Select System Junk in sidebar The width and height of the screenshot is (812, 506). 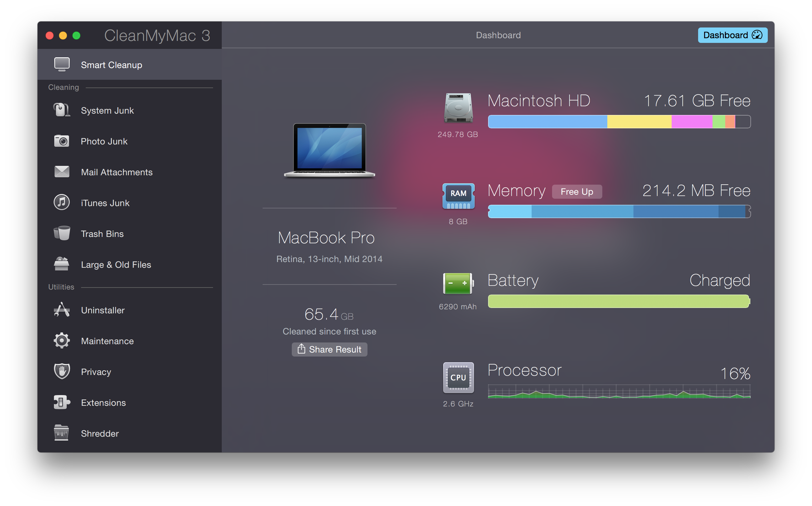pos(129,110)
